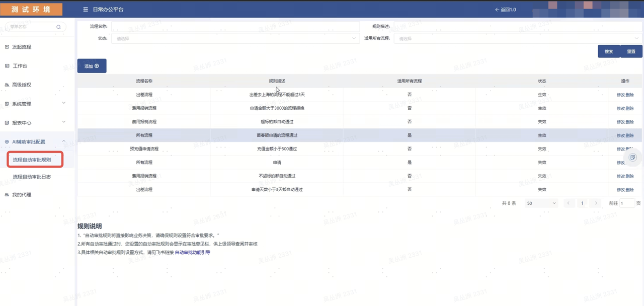The height and width of the screenshot is (306, 644).
Task: Click the 工作台 sidebar icon
Action: (x=7, y=66)
